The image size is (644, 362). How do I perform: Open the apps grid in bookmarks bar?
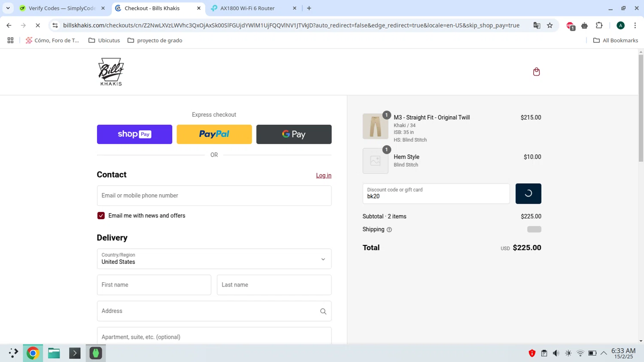pos(10,40)
